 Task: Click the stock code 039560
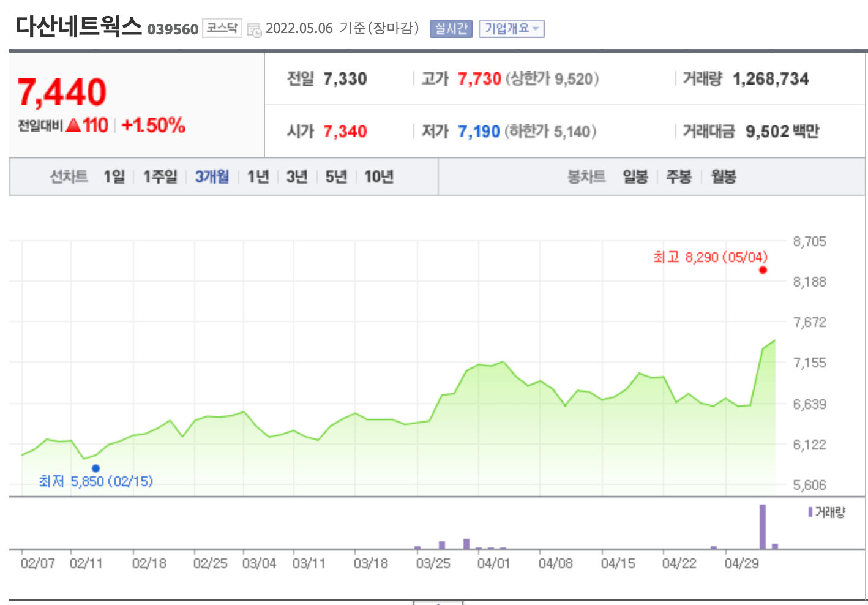(x=173, y=29)
